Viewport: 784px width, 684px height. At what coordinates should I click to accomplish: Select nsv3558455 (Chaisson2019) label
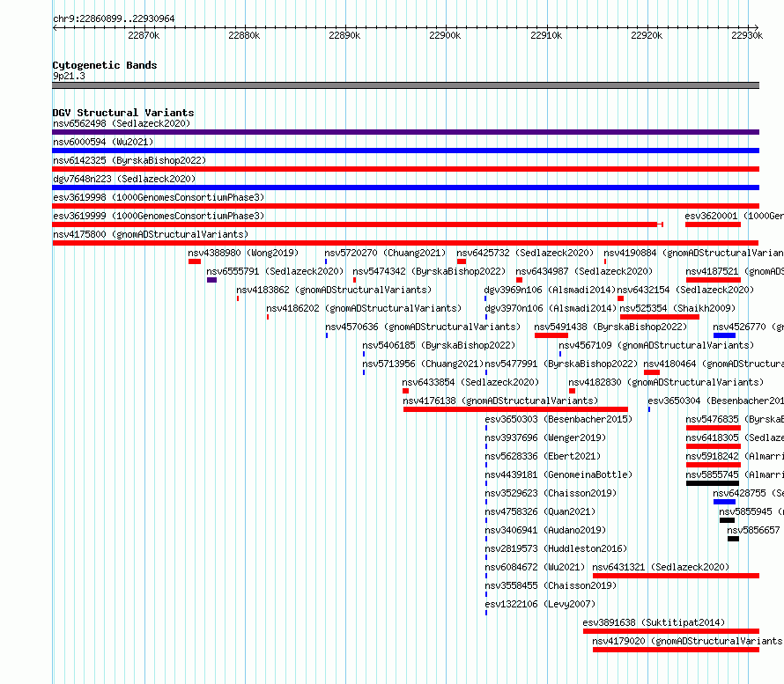pos(551,585)
